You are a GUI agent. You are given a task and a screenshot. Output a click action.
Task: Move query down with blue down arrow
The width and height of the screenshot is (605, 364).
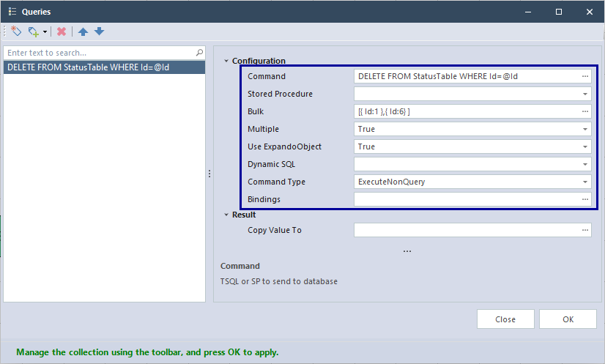click(x=99, y=31)
